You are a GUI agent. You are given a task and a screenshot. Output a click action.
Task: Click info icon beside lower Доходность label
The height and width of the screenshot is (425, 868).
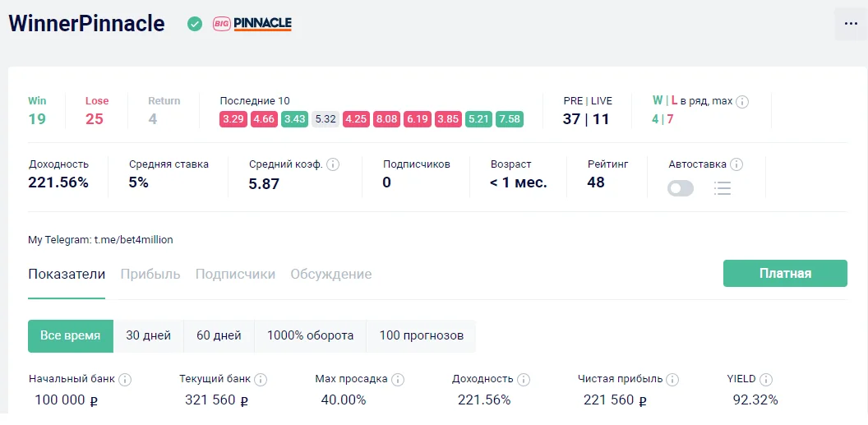(524, 380)
